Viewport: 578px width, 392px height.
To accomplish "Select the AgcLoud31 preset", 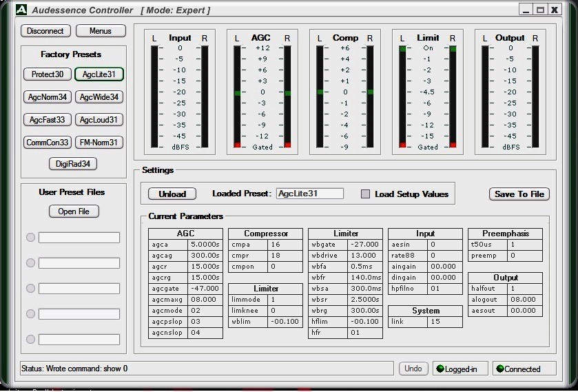I will 99,120.
